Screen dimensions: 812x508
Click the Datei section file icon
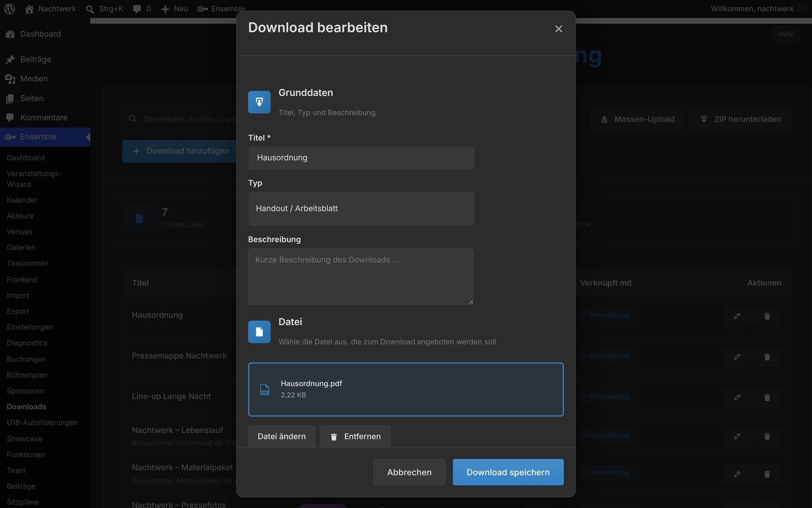pos(259,332)
